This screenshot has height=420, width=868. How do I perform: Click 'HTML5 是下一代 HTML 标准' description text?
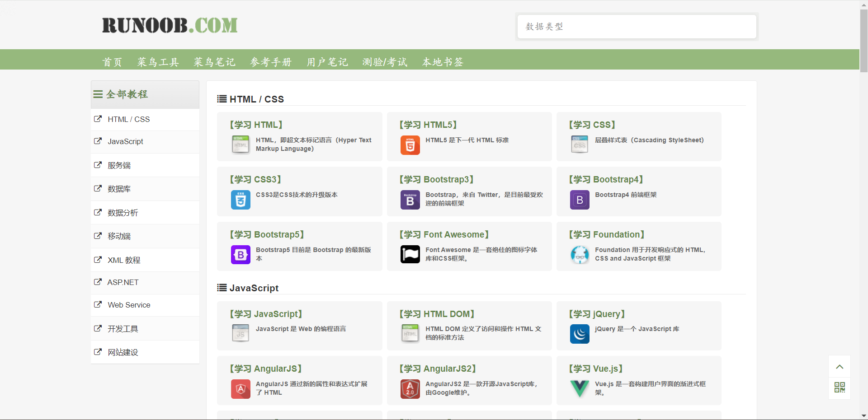click(467, 140)
